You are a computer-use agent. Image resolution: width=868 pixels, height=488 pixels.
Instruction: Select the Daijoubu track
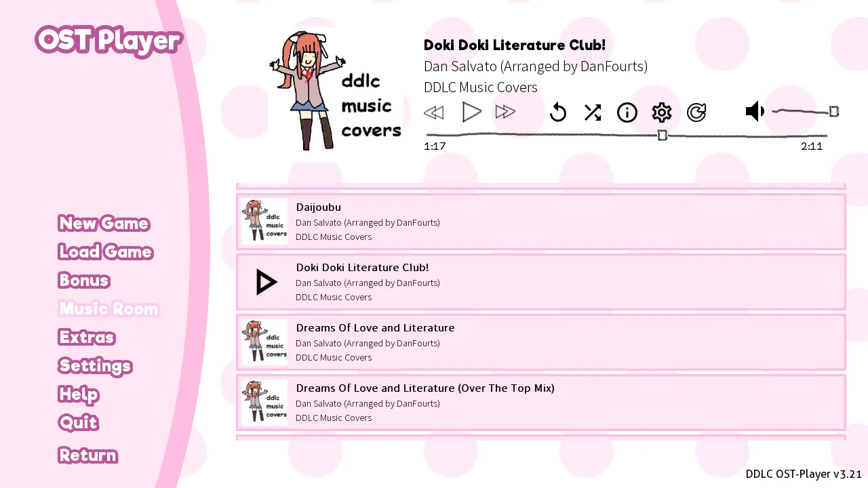(x=541, y=222)
